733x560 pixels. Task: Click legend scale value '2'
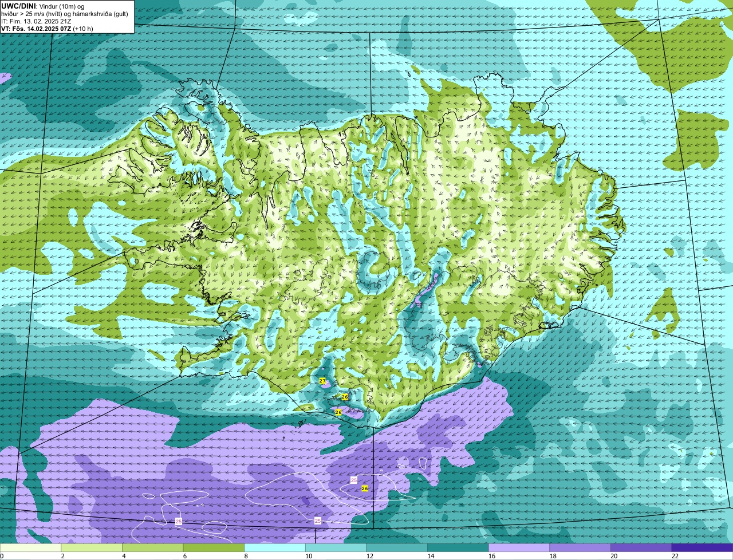pyautogui.click(x=62, y=556)
